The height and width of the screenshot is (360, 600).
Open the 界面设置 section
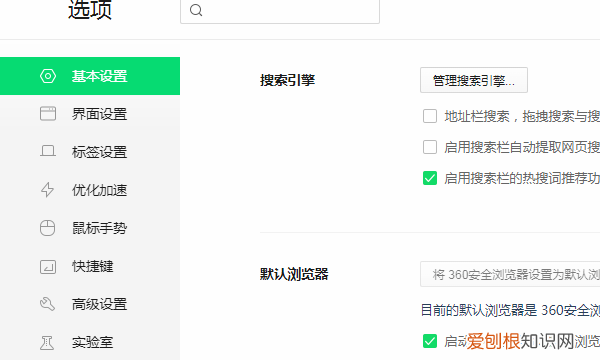pyautogui.click(x=90, y=114)
